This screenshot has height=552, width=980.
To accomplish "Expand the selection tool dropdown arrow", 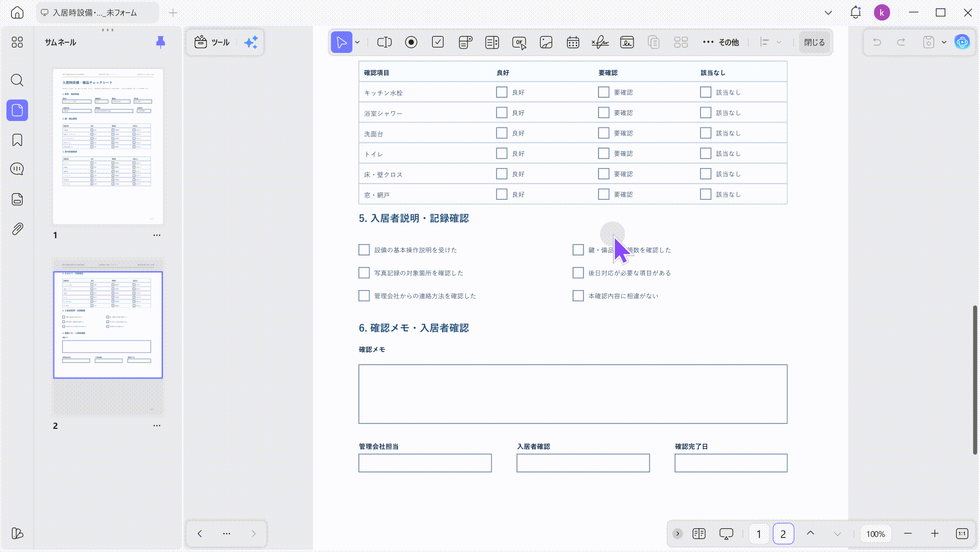I will (x=357, y=42).
